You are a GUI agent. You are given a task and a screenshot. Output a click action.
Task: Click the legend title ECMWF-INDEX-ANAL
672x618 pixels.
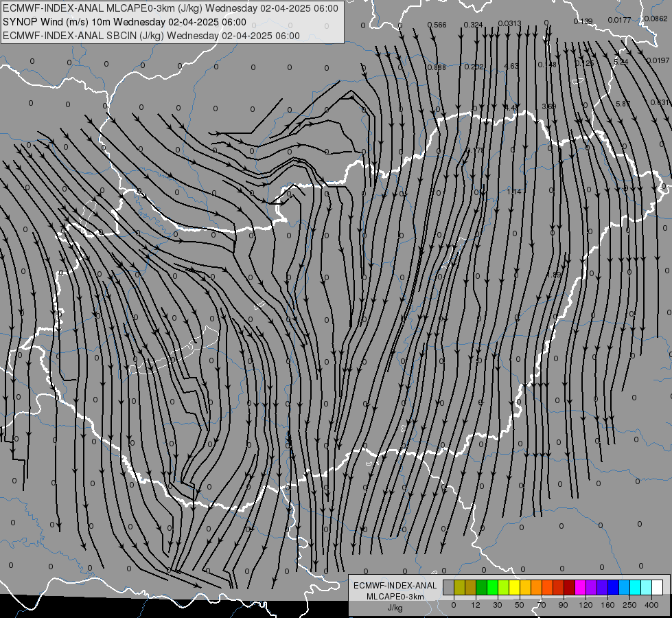[395, 586]
